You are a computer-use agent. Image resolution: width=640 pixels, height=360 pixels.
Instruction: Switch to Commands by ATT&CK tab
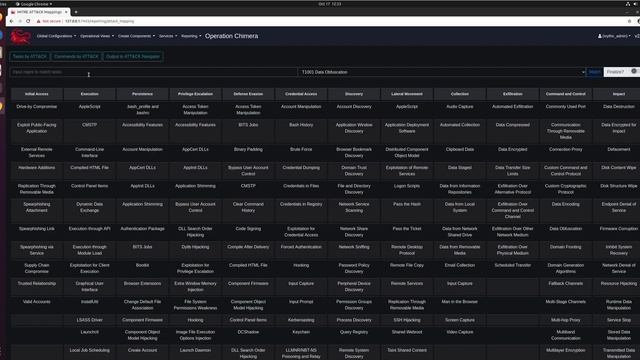click(x=76, y=56)
